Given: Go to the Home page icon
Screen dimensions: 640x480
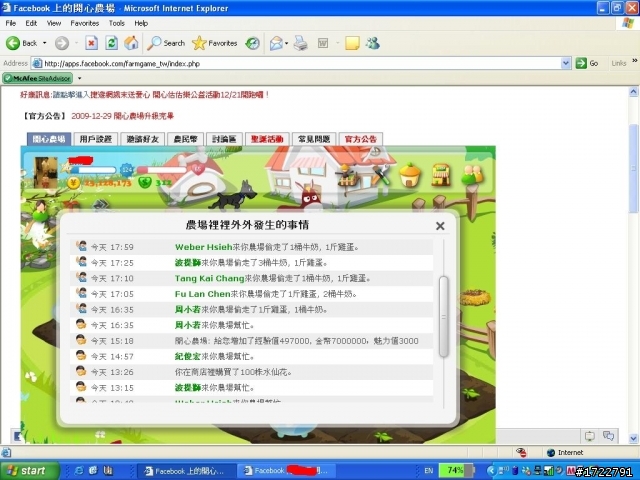Looking at the screenshot, I should [131, 43].
